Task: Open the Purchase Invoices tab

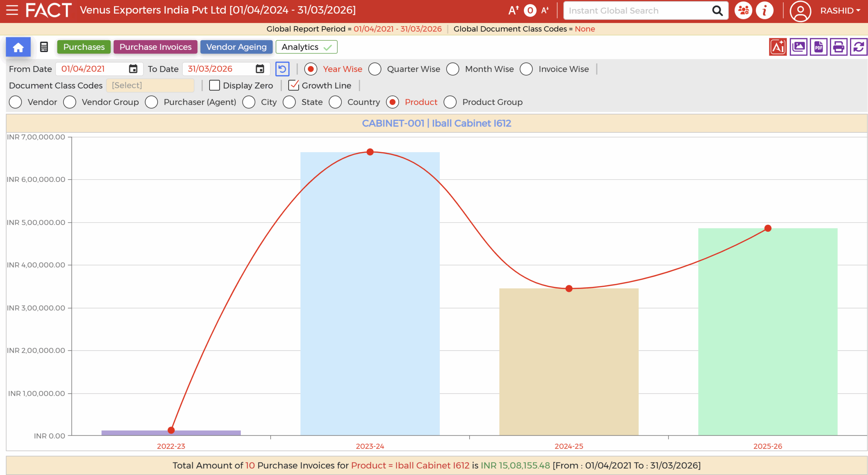Action: click(x=155, y=47)
